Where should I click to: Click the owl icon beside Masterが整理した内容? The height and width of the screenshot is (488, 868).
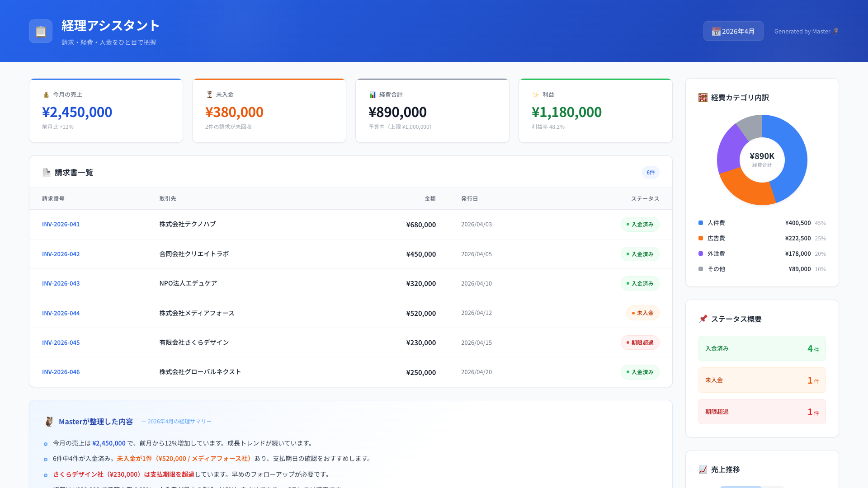click(50, 421)
